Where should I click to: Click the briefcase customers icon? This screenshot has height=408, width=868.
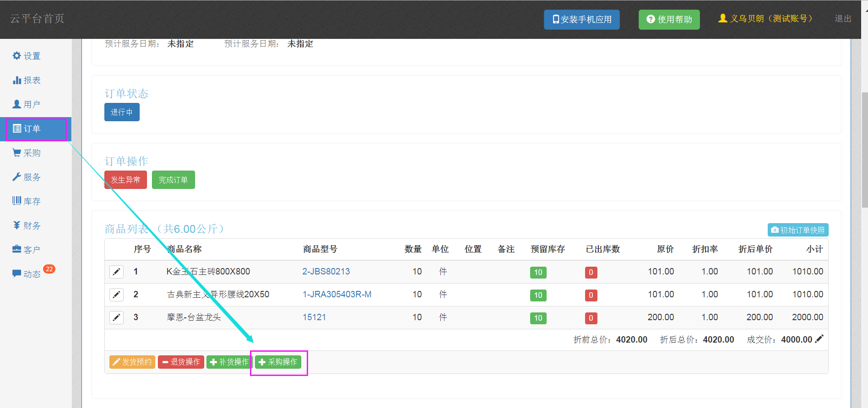point(17,249)
